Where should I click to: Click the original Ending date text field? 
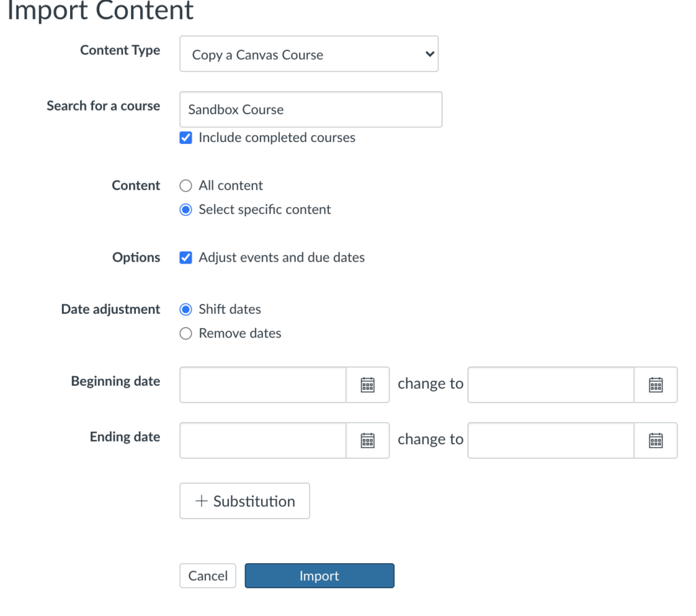pyautogui.click(x=263, y=441)
